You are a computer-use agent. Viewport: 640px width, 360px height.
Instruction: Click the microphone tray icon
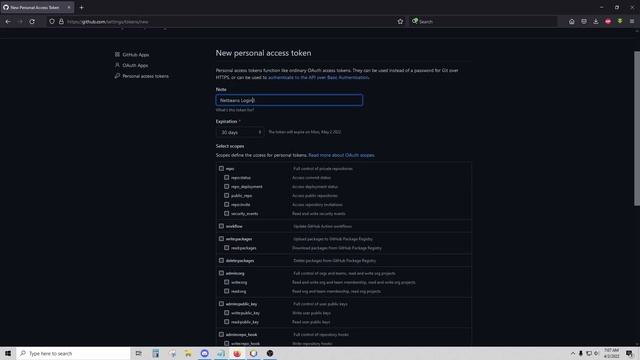coord(581,353)
